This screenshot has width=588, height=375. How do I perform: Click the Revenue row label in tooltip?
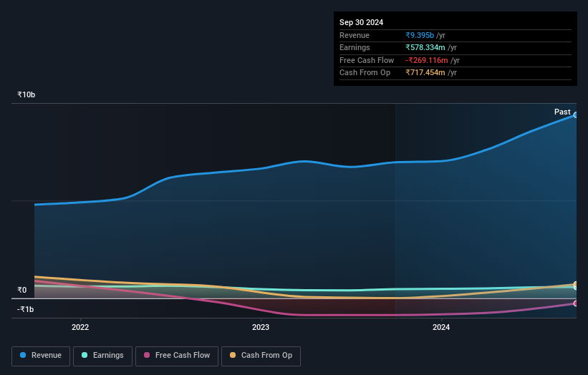click(355, 35)
